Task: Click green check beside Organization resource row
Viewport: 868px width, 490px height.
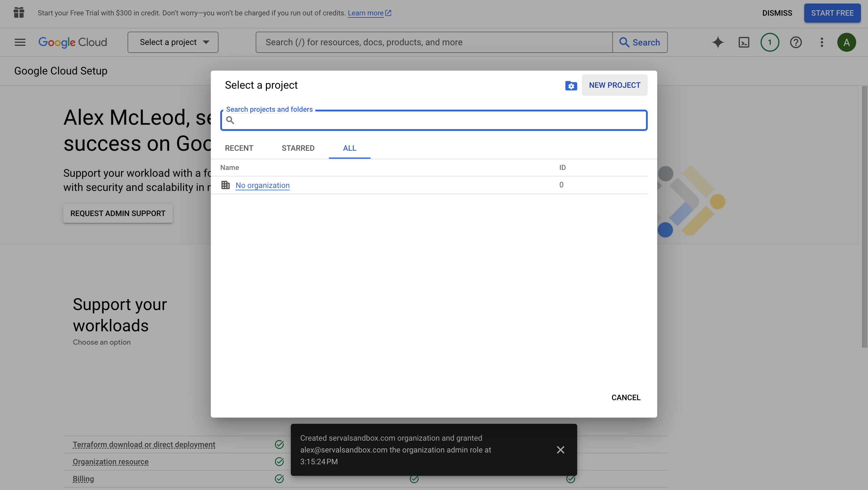Action: pos(279,461)
